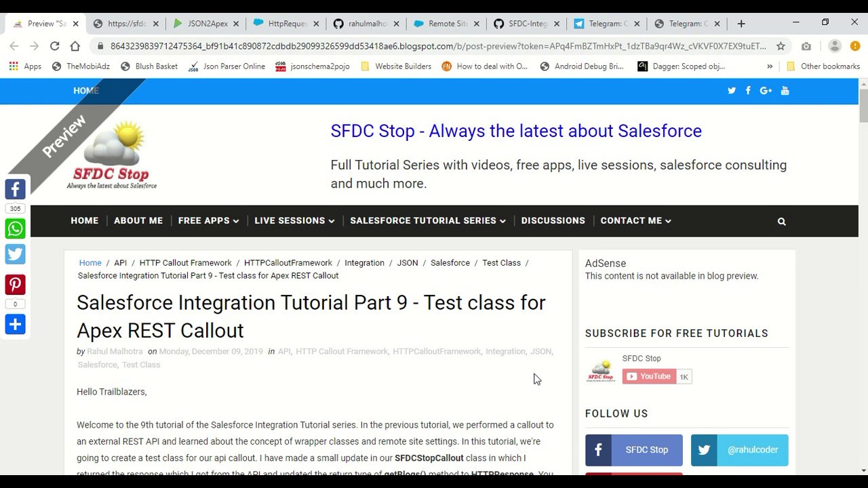868x488 pixels.
Task: Click Twitter icon in top blue bar
Action: click(x=732, y=91)
